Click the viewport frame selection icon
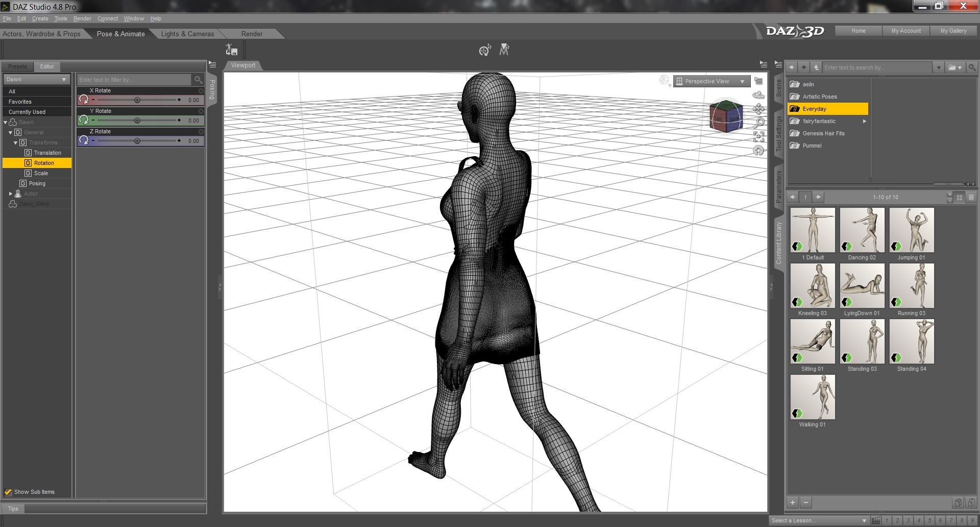This screenshot has width=980, height=527. tap(759, 136)
